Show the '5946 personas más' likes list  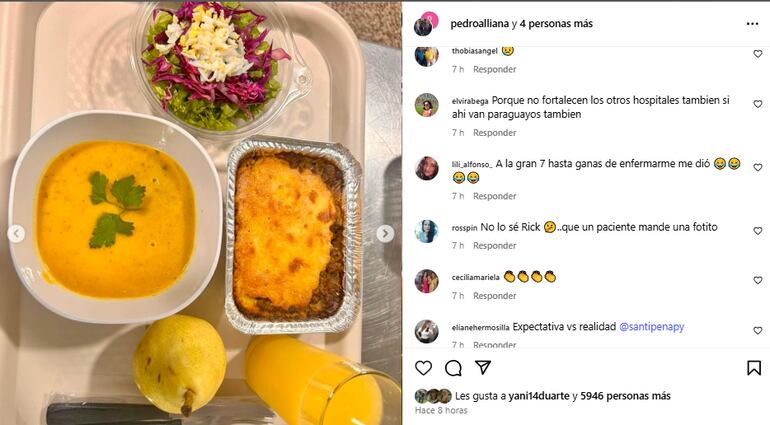625,396
